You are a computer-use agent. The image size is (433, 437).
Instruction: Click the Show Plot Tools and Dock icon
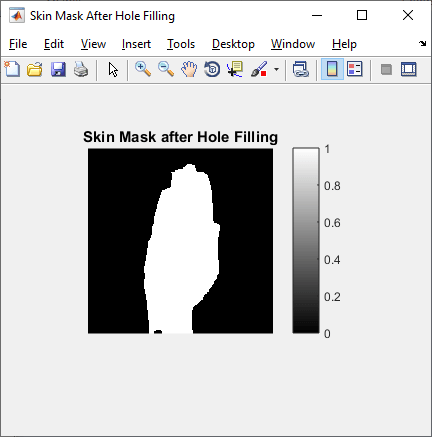pos(409,69)
